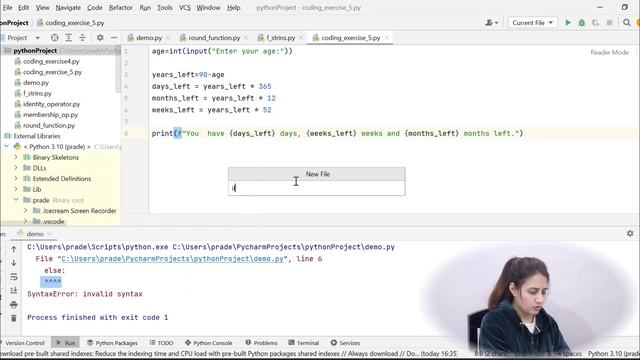
Task: Close the demo.py editor tab
Action: (x=169, y=38)
